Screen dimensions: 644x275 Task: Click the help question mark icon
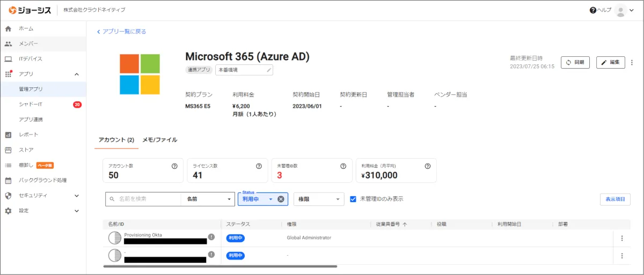pyautogui.click(x=593, y=10)
